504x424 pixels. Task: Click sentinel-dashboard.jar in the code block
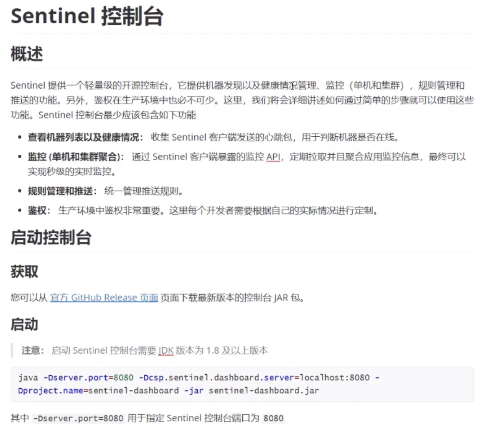[x=264, y=391]
